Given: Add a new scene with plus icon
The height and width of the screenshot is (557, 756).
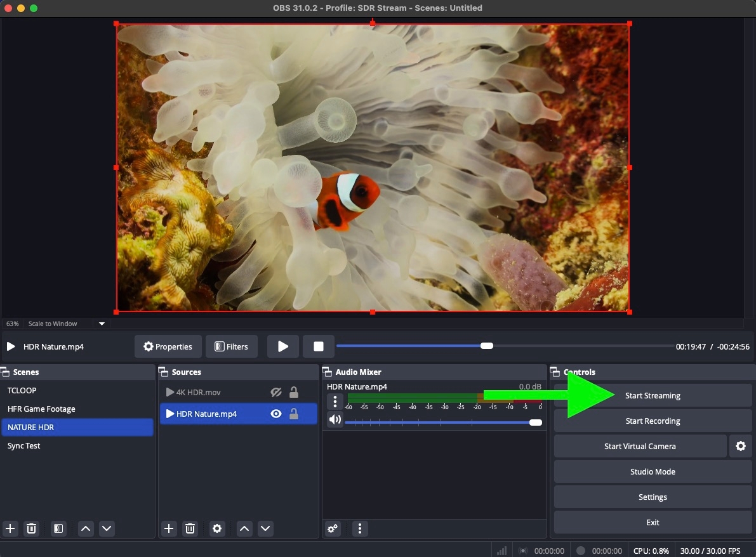Looking at the screenshot, I should (10, 528).
